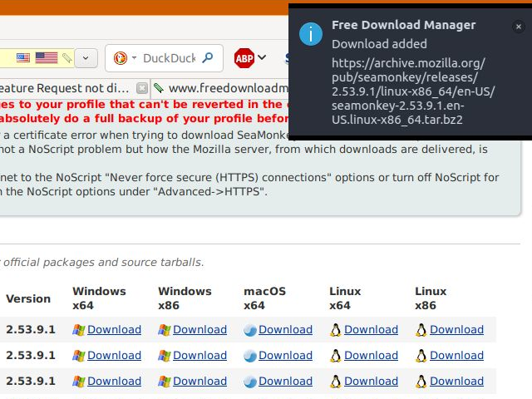The image size is (532, 399).
Task: Click the Tux penguin icon, first row Linux x86
Action: [421, 330]
